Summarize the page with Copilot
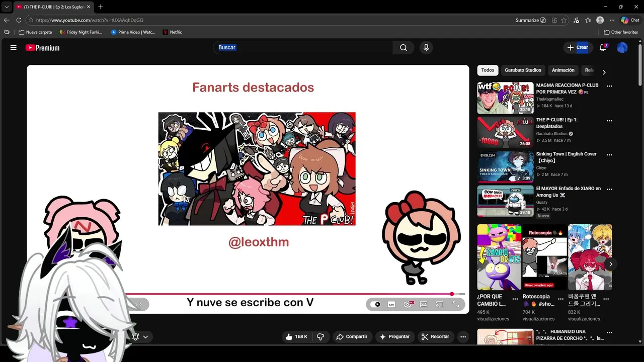The image size is (644, 362). pos(531,20)
